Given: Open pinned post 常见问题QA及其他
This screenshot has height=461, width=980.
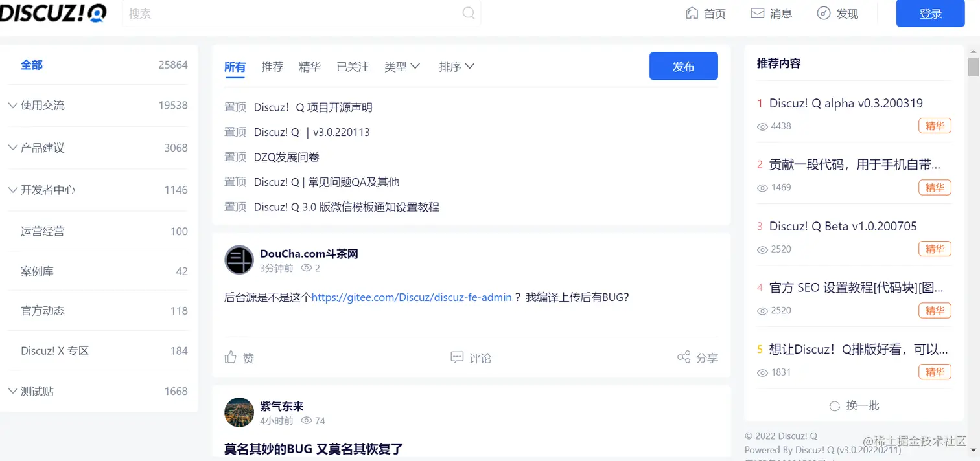Looking at the screenshot, I should point(327,182).
